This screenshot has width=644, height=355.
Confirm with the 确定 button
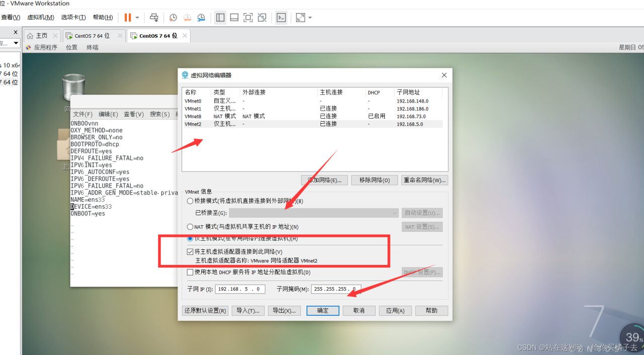323,311
